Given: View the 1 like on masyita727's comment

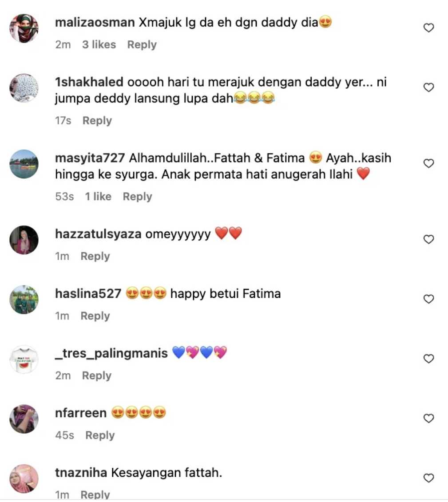Looking at the screenshot, I should (x=98, y=196).
